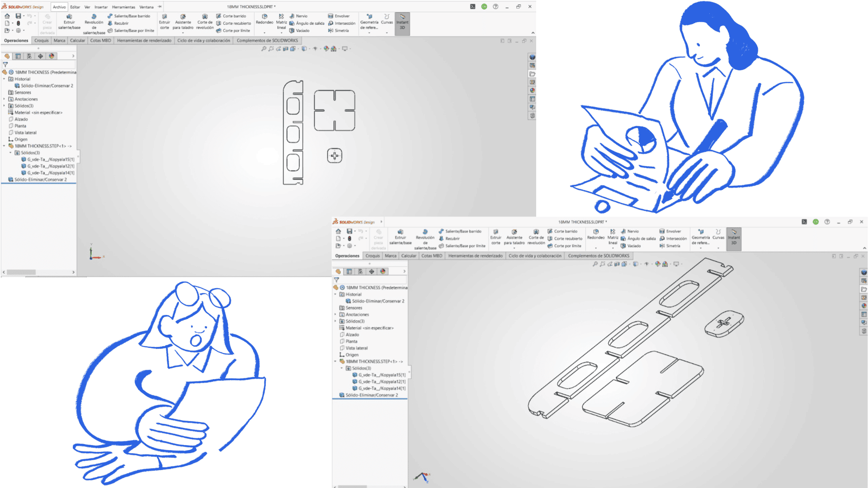
Task: Click Zoom to Fit magnifier in isometric-view window
Action: point(595,264)
